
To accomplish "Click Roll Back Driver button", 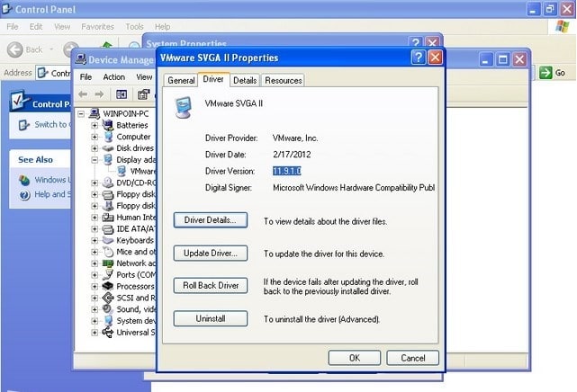I will [210, 285].
